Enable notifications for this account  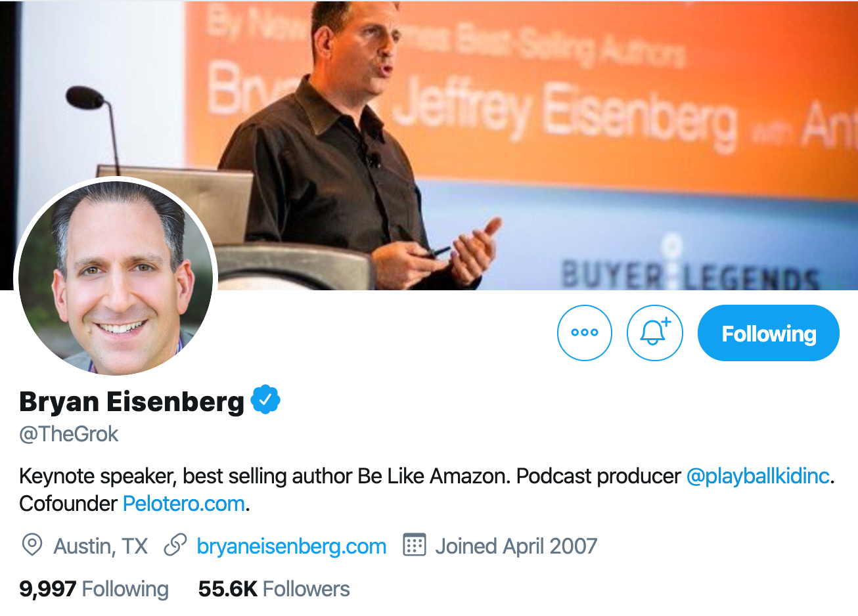click(654, 333)
